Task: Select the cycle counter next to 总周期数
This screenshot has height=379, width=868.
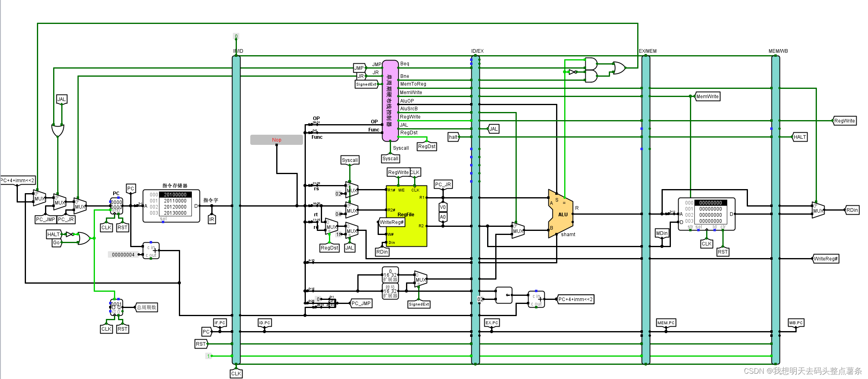Action: (x=116, y=307)
